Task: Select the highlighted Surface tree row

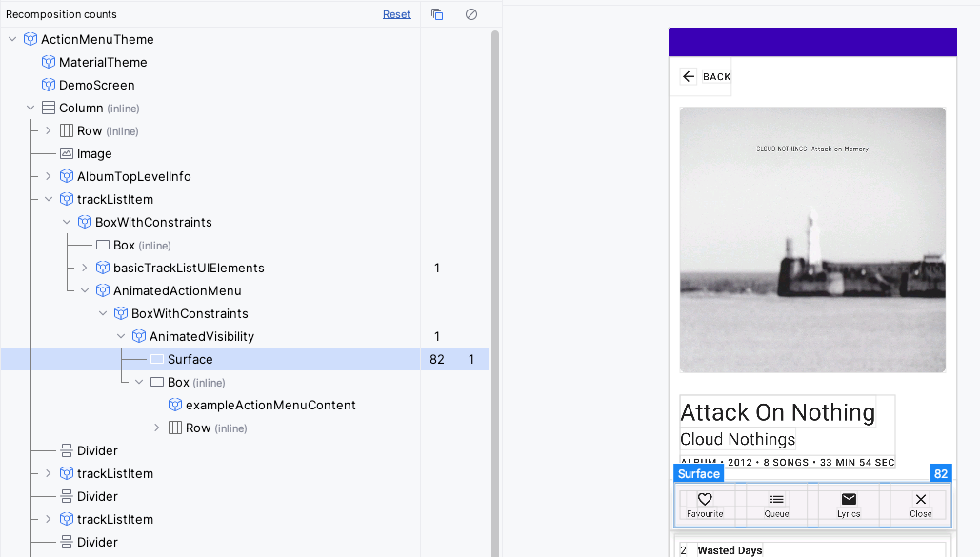Action: pos(245,359)
